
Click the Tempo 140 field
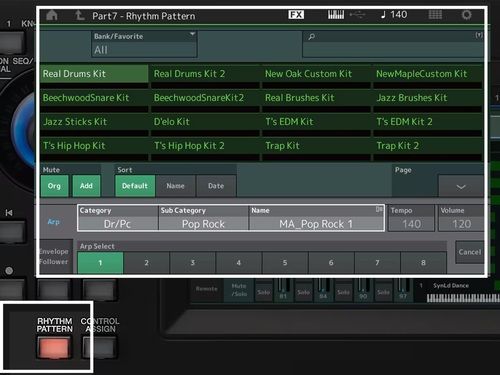coord(411,218)
